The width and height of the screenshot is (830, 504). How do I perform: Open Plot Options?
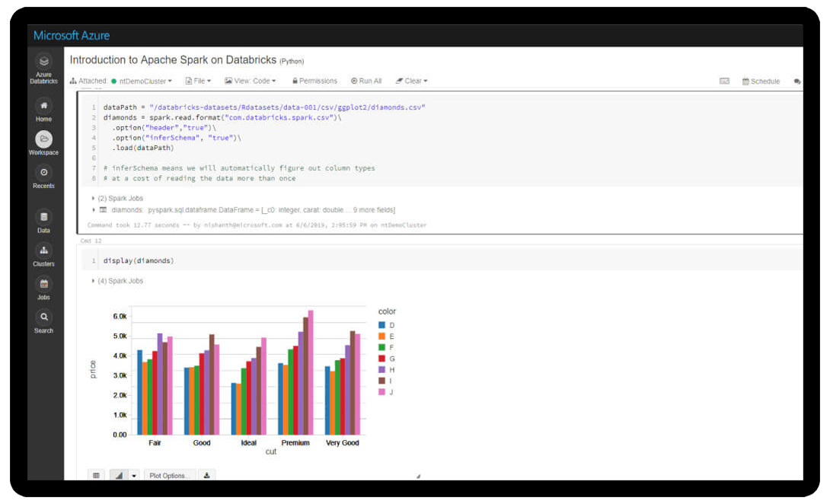[x=169, y=475]
